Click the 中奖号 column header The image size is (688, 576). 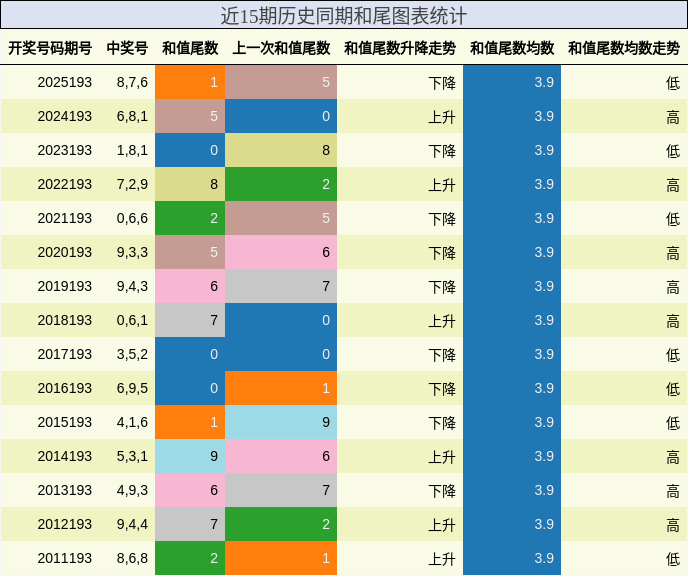tap(127, 48)
